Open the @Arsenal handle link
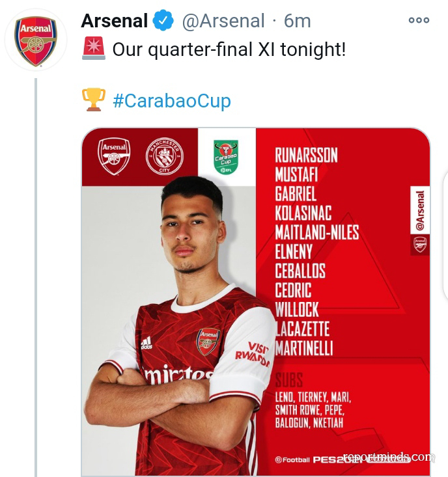Screen dimensions: 448x477 tap(223, 21)
